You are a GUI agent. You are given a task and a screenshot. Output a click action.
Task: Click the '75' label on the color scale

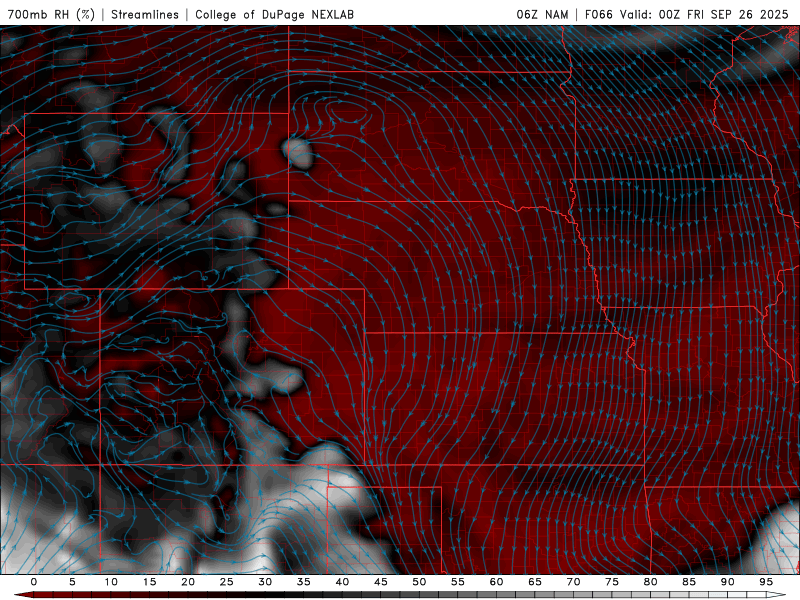[612, 582]
